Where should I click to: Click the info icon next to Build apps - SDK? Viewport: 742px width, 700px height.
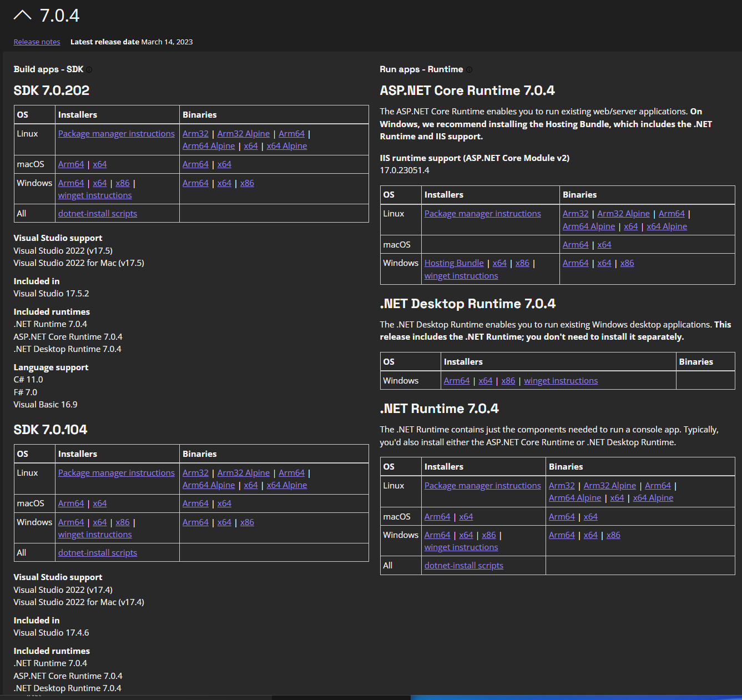89,69
